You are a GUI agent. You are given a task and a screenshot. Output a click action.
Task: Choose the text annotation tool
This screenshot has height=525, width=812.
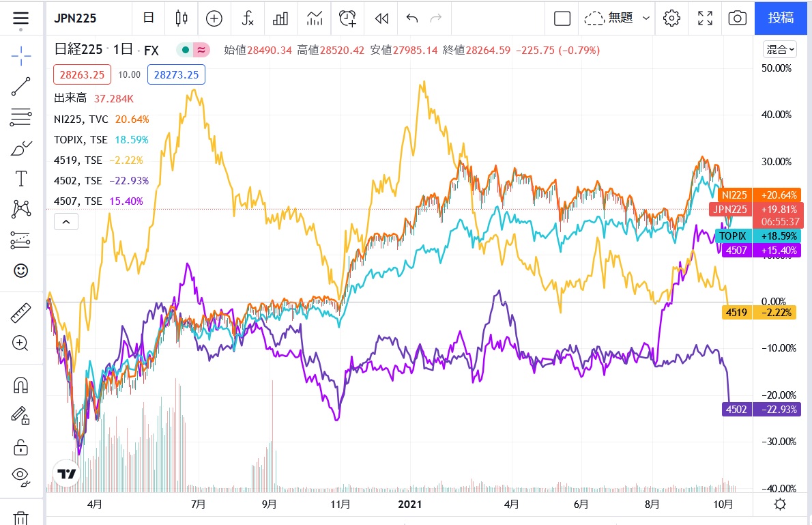coord(21,179)
